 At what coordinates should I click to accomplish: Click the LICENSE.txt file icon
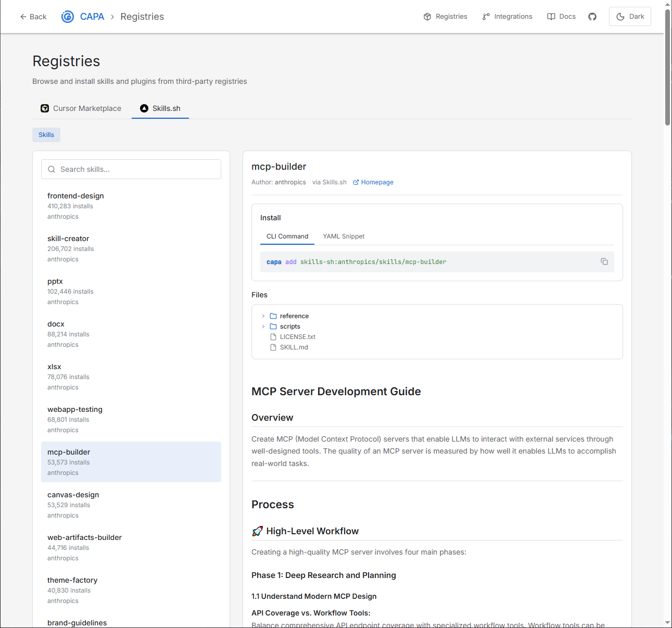point(273,337)
